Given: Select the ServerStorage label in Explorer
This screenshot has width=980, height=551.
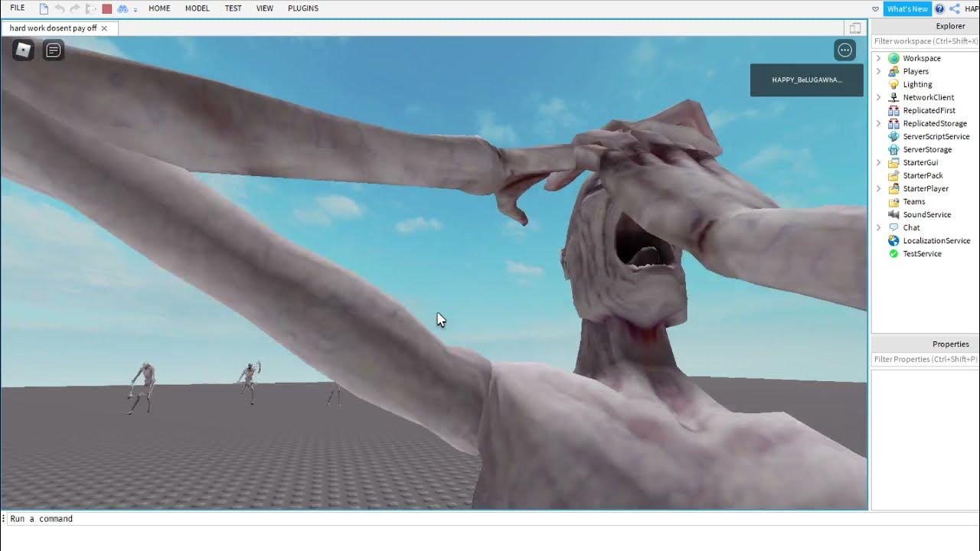Looking at the screenshot, I should point(927,149).
